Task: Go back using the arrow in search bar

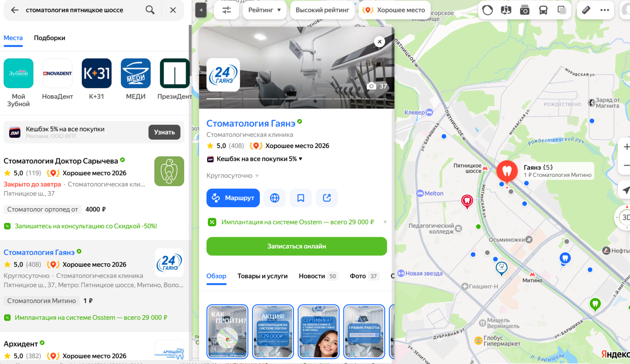Action: point(15,10)
